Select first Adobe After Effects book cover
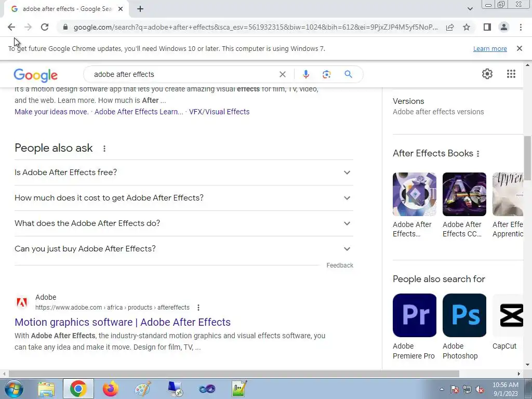Viewport: 532px width, 399px height. tap(415, 194)
